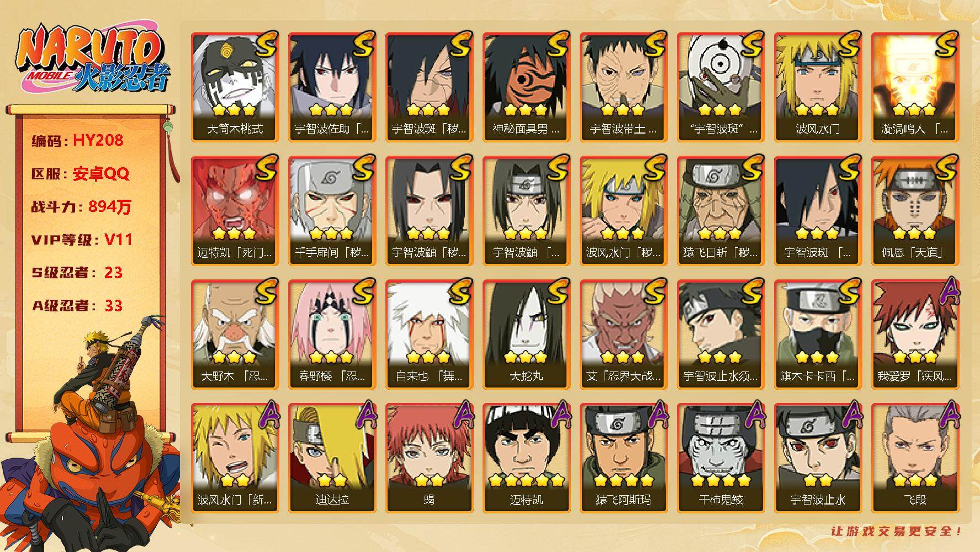Pick the 干柿鬼鲛 character portrait
980x552 pixels.
click(x=721, y=458)
